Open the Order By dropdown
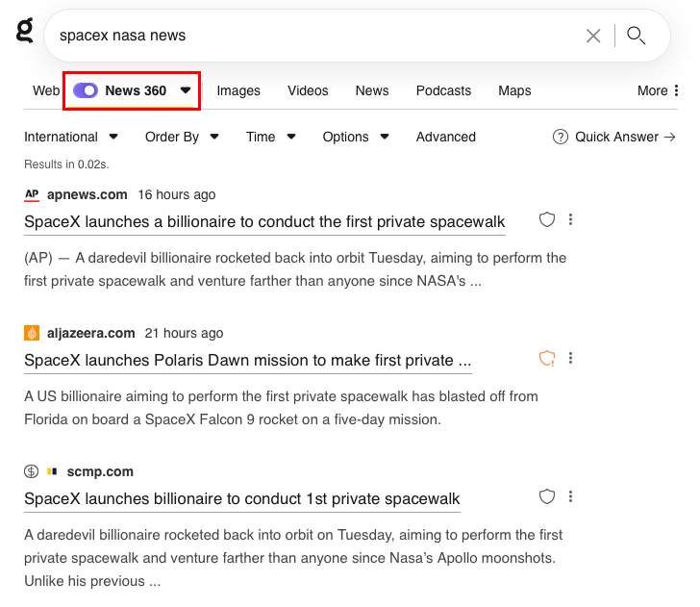 tap(182, 138)
